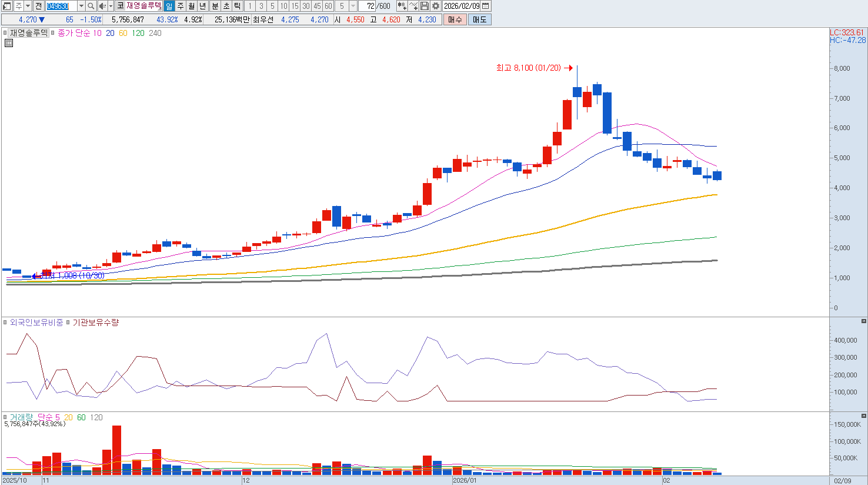Switch to minute (분) chart period
The image size is (868, 485).
click(x=215, y=6)
